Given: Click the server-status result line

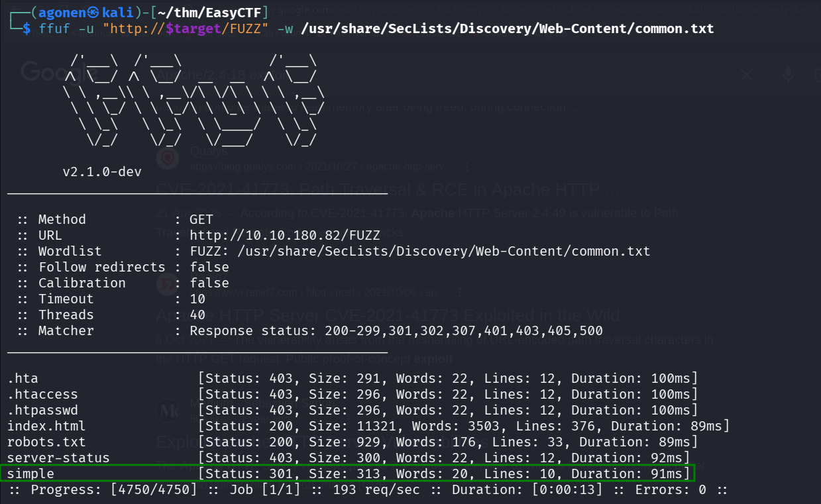Looking at the screenshot, I should (x=58, y=458).
